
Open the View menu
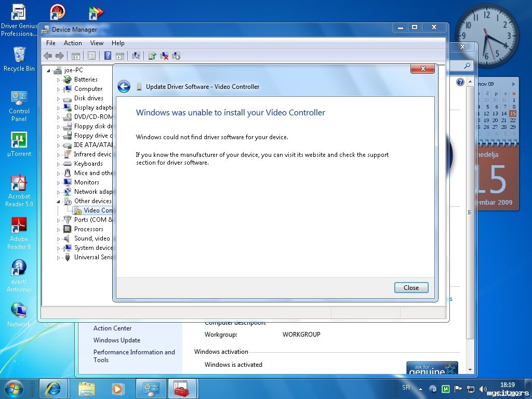(97, 43)
